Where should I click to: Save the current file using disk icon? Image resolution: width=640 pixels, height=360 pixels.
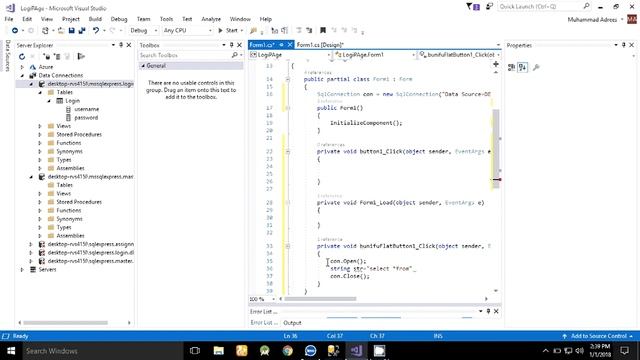point(71,31)
